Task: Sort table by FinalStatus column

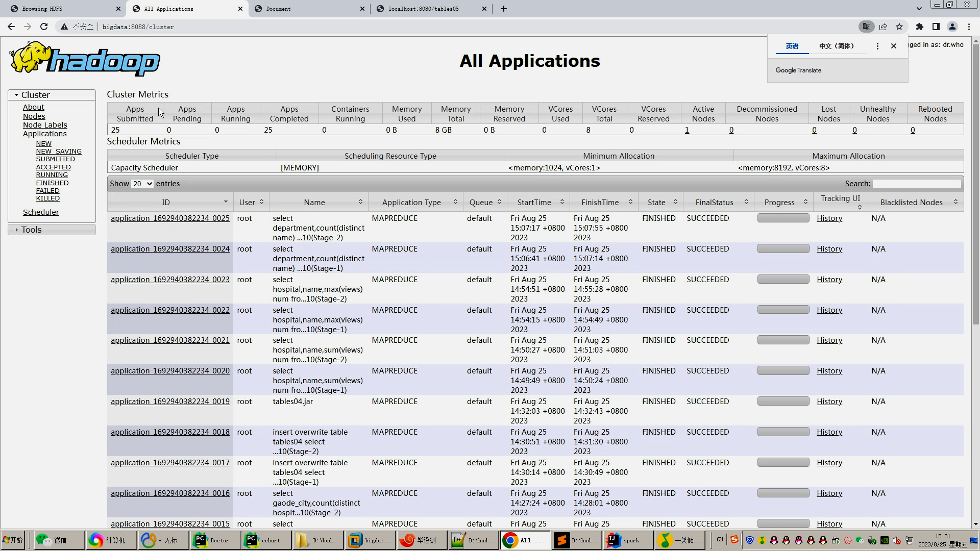Action: coord(746,202)
